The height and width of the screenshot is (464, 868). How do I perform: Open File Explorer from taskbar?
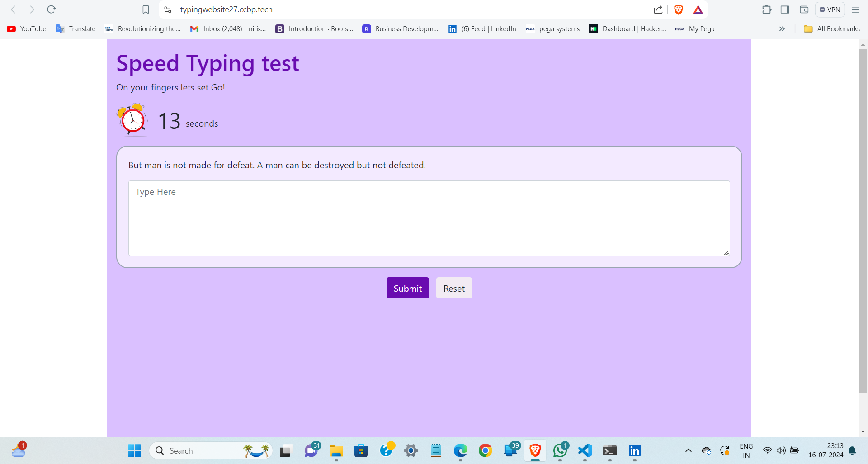[x=336, y=450]
